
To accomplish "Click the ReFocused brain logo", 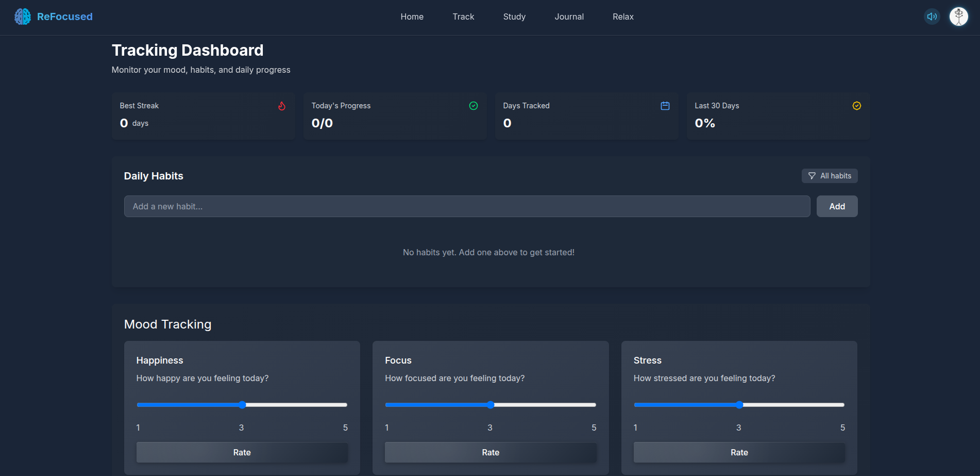I will pos(22,16).
